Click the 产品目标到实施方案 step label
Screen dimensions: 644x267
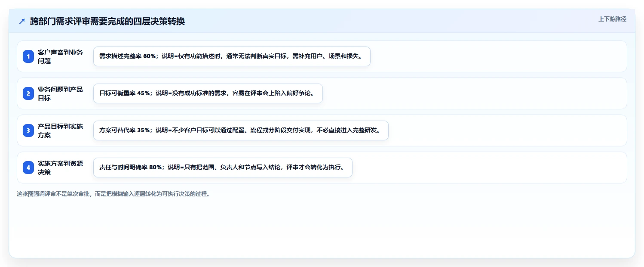60,130
